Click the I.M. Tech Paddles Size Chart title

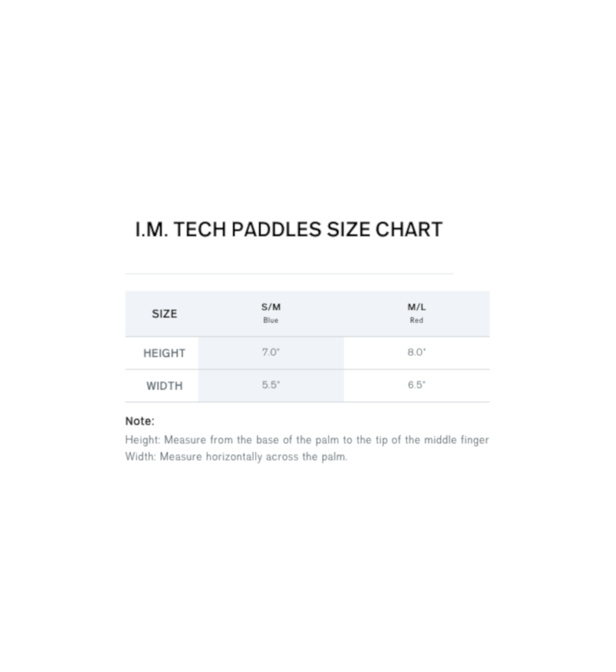point(288,229)
